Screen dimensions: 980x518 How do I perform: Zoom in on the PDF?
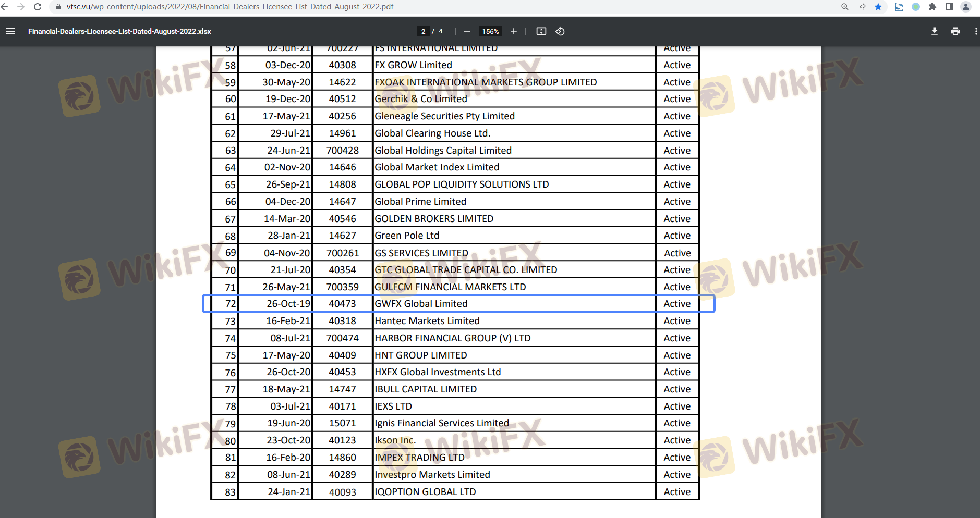pos(514,31)
